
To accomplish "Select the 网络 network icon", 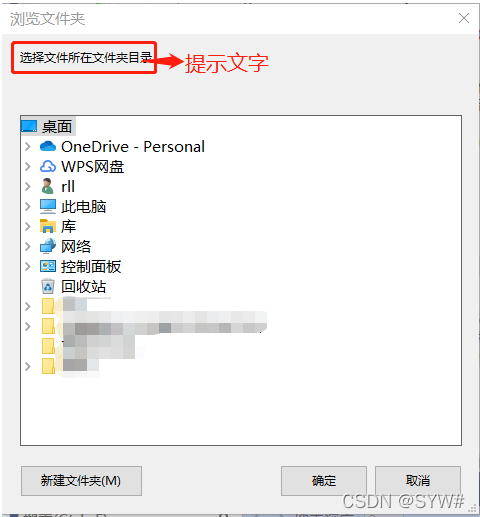I will (x=48, y=246).
